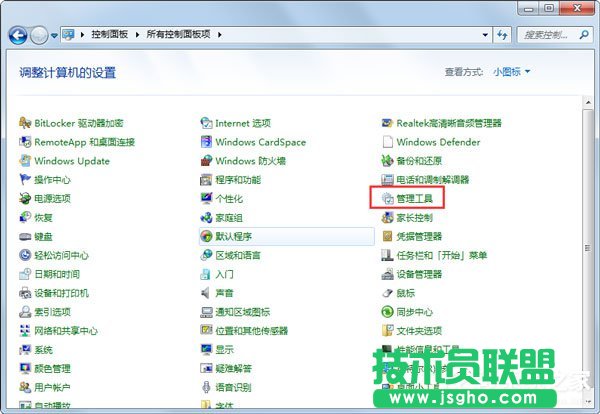Click inside the 搜索控制面板 search box
This screenshot has width=600, height=414.
(546, 35)
